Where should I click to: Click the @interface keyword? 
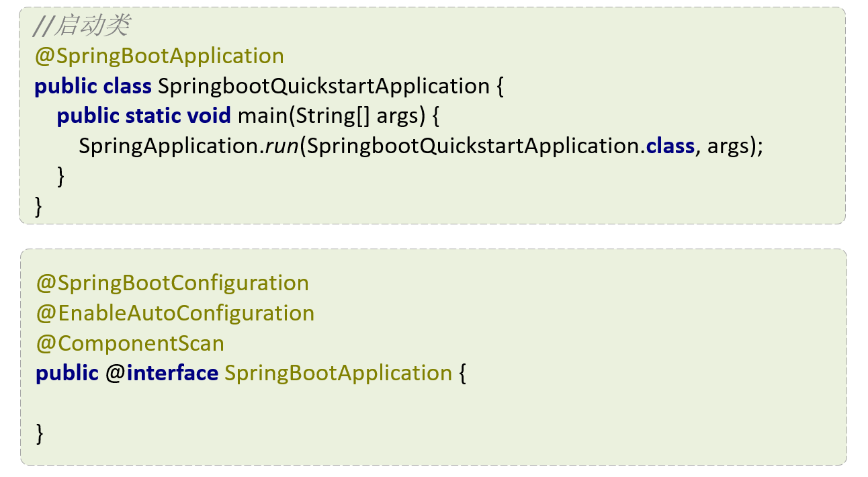[x=162, y=373]
